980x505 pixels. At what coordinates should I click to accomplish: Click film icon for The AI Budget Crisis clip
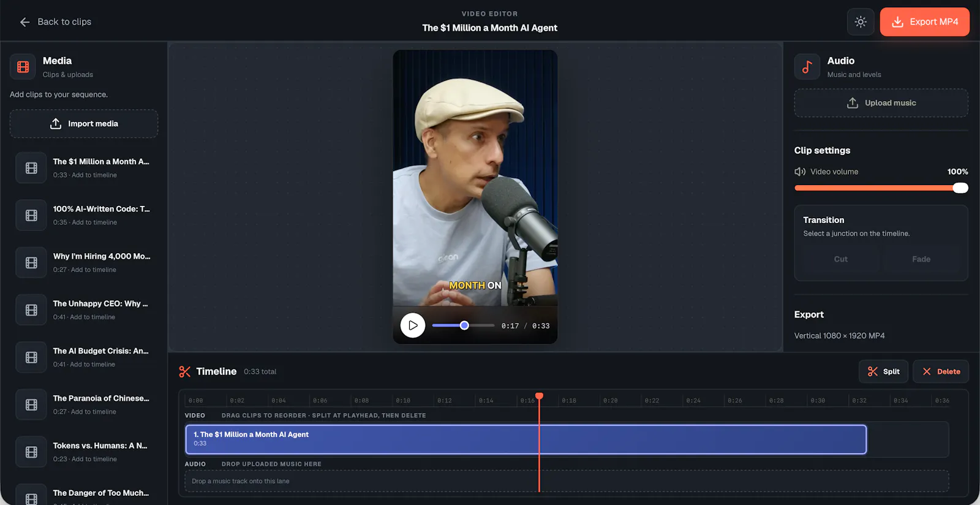tap(31, 357)
